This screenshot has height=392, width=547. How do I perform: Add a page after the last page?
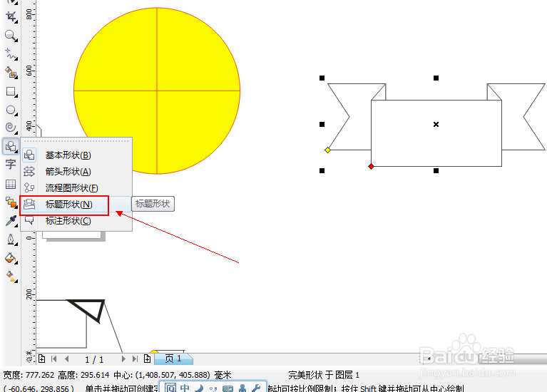pyautogui.click(x=147, y=359)
